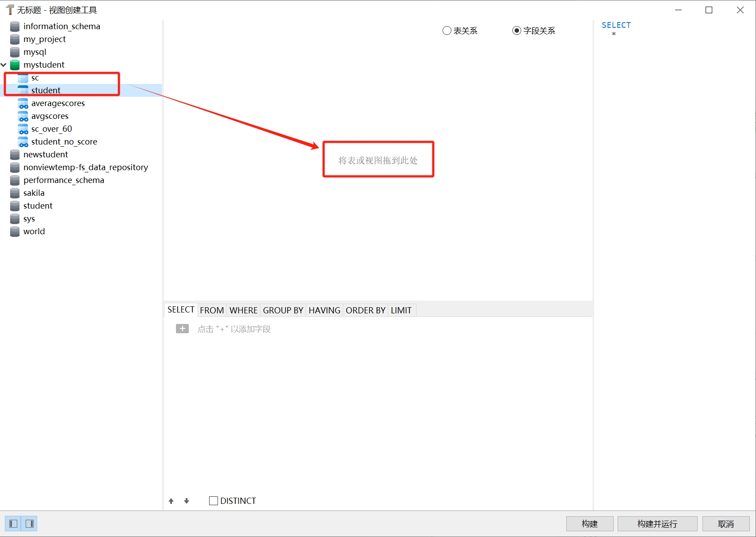Switch to the ORDER BY tab

point(365,310)
